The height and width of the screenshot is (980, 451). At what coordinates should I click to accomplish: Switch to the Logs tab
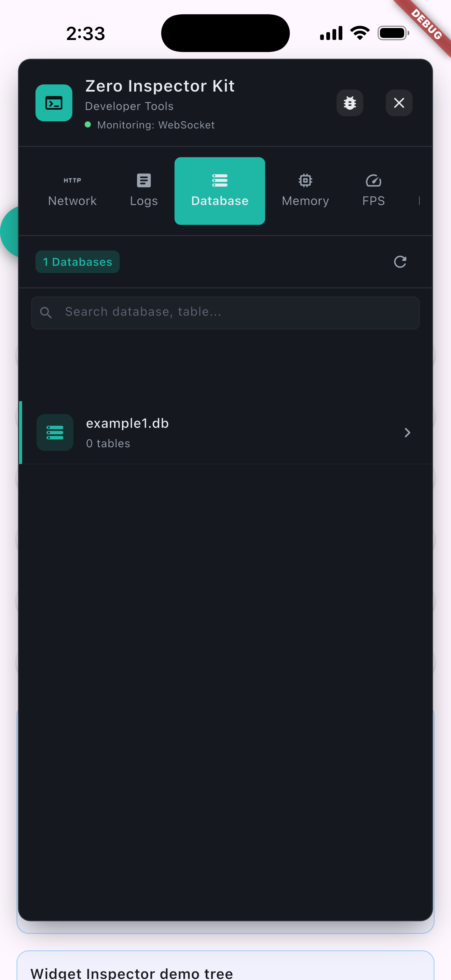[x=144, y=191]
